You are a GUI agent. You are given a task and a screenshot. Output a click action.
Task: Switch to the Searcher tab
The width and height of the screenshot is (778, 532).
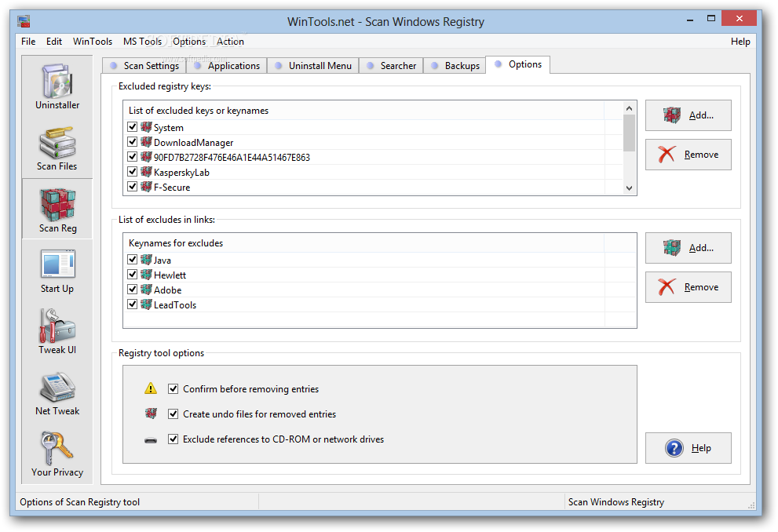391,65
